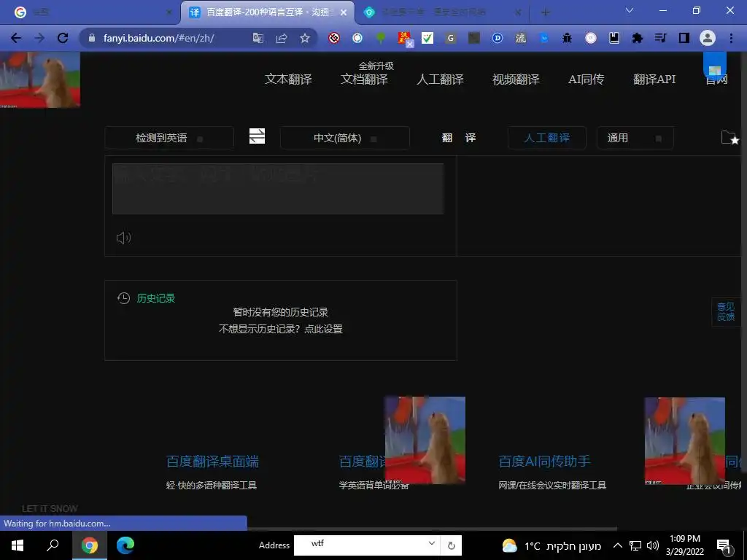Click 点此设置 history settings link
The height and width of the screenshot is (560, 747).
point(323,329)
